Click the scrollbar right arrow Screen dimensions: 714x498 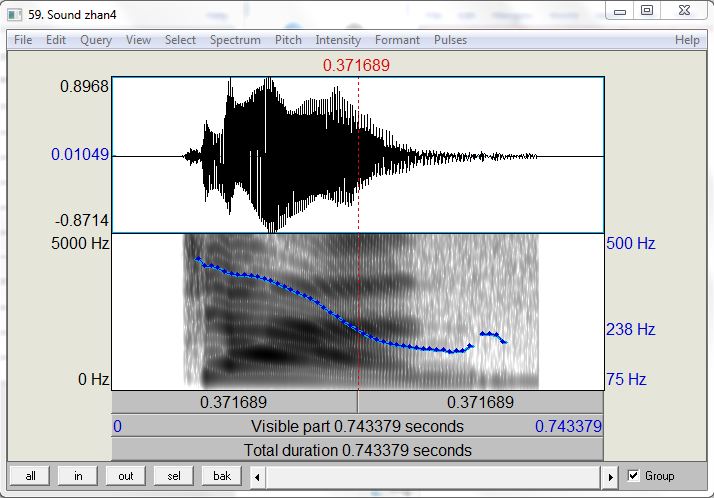coord(610,477)
